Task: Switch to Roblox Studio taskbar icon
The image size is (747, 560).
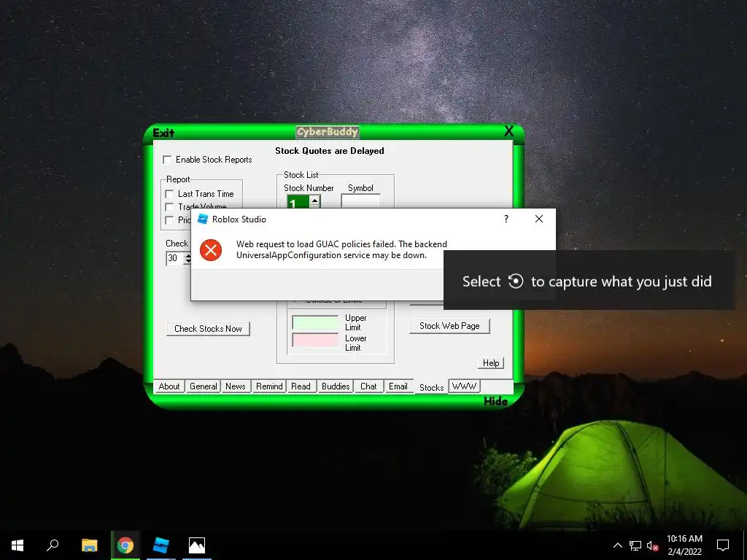Action: click(x=161, y=545)
